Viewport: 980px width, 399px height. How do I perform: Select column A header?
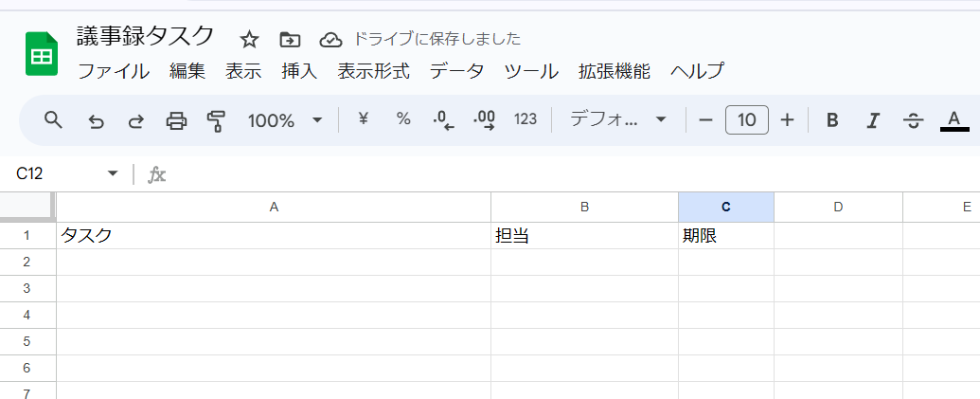[x=274, y=207]
